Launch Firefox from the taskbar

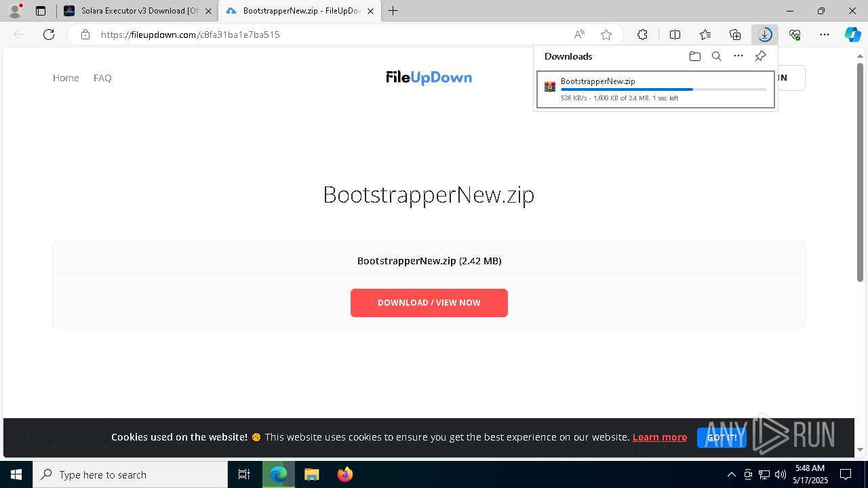point(344,474)
